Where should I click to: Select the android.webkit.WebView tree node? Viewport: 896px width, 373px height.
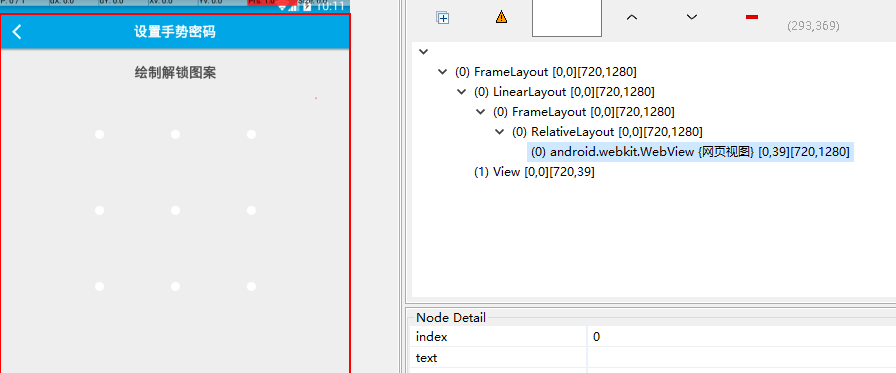tap(690, 152)
